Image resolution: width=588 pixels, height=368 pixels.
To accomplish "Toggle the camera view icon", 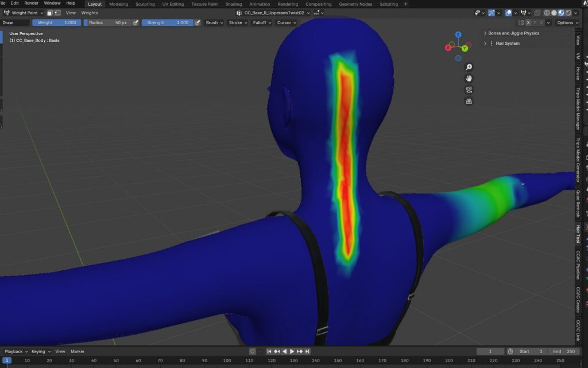I will coord(469,90).
